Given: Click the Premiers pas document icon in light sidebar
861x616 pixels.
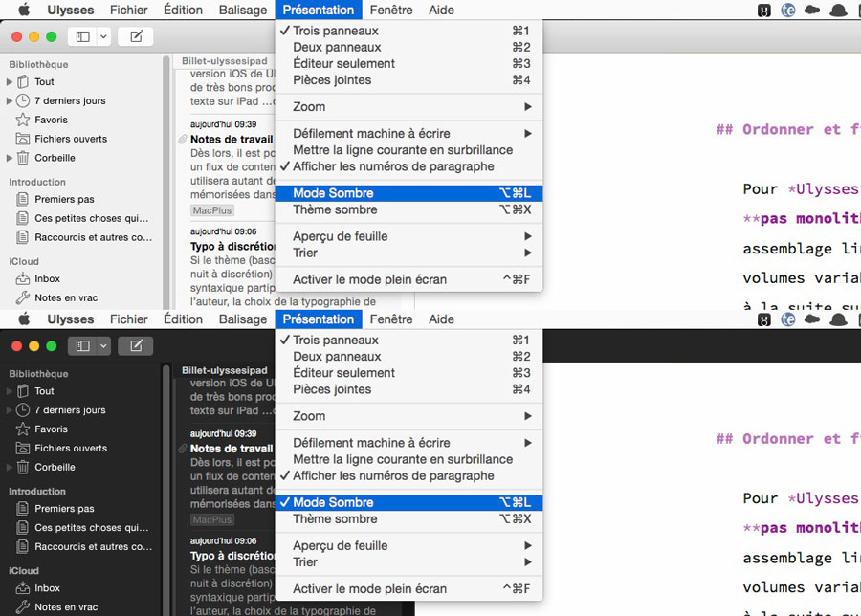Looking at the screenshot, I should point(23,199).
